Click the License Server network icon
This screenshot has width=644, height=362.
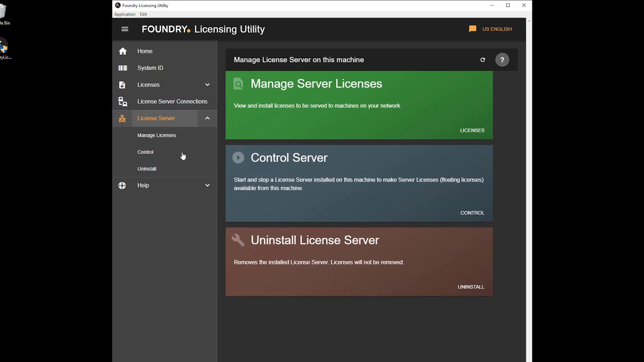122,118
